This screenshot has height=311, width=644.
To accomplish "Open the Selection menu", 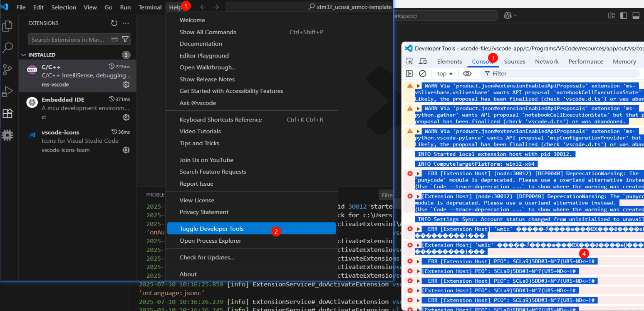I will point(64,7).
